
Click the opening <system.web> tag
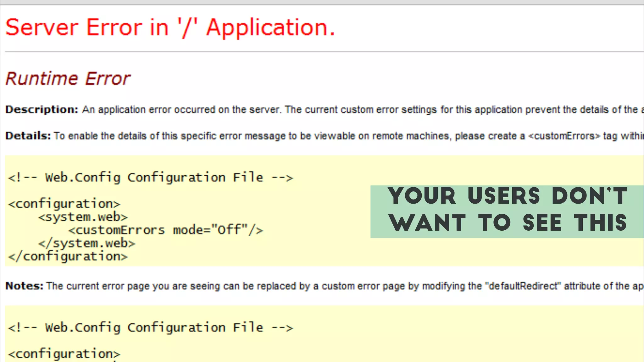coord(83,217)
